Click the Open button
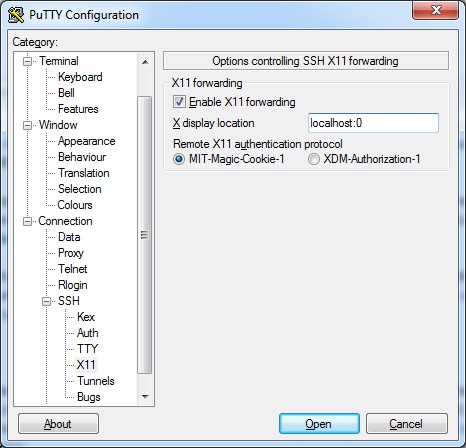 [x=319, y=424]
